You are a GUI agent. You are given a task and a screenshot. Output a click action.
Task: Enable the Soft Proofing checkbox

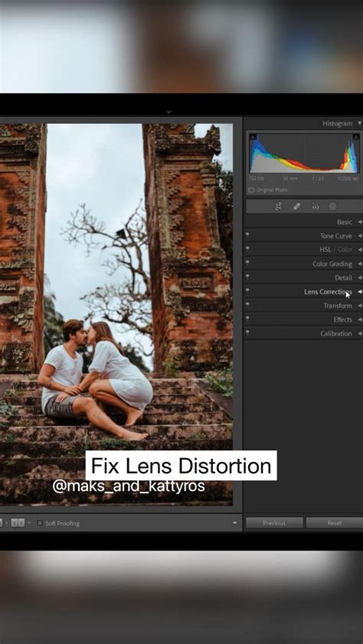(x=40, y=523)
